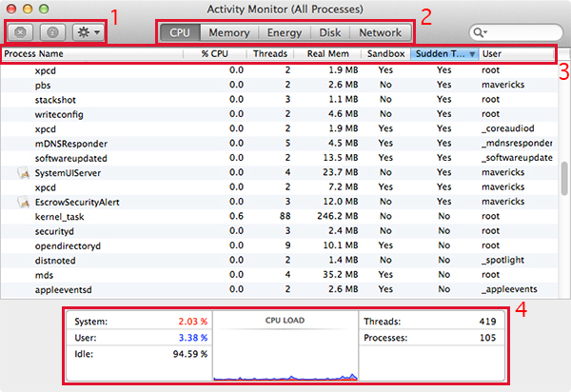
Task: Click the EscrowSecurityAlert app icon
Action: click(x=23, y=202)
